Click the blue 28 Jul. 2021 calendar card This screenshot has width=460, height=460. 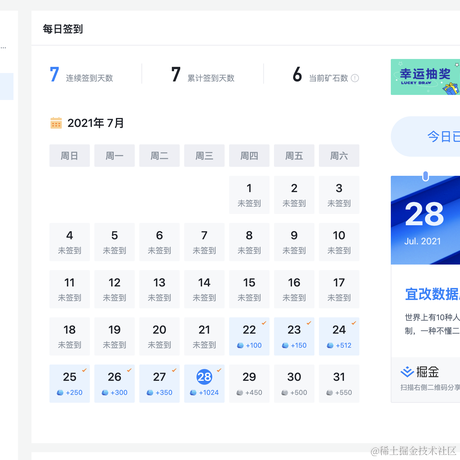click(425, 220)
